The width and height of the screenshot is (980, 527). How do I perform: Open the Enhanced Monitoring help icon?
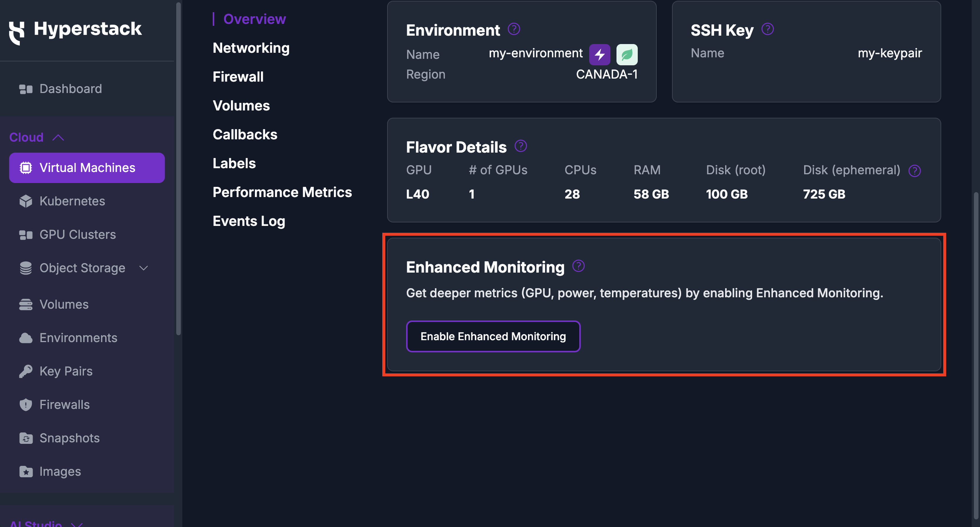[579, 266]
